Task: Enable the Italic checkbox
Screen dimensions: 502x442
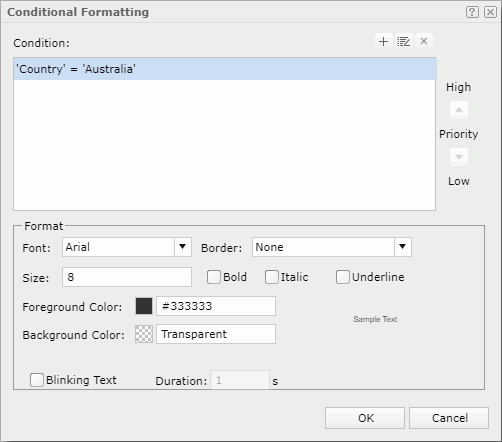Action: click(x=272, y=277)
